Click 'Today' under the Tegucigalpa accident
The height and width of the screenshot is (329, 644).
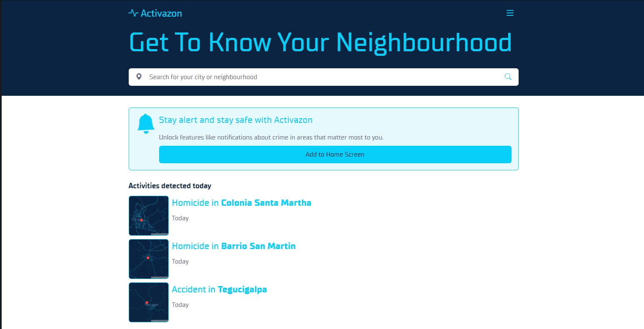pos(180,305)
